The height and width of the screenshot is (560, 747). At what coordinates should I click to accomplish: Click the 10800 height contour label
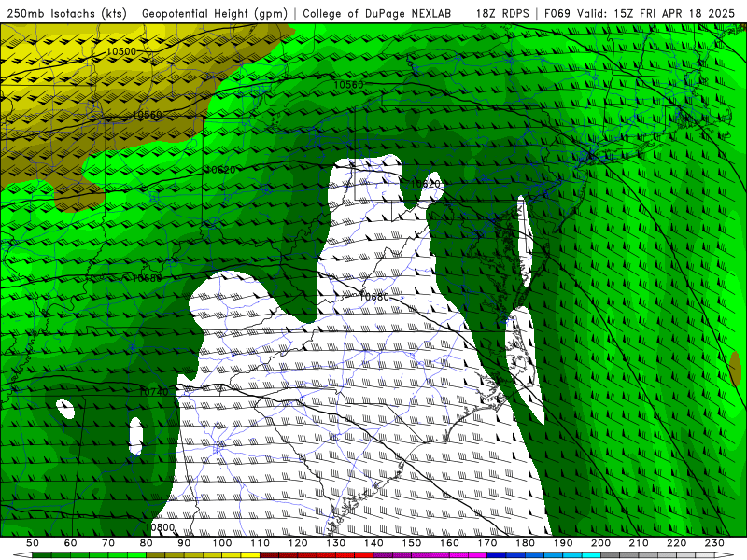[x=160, y=527]
